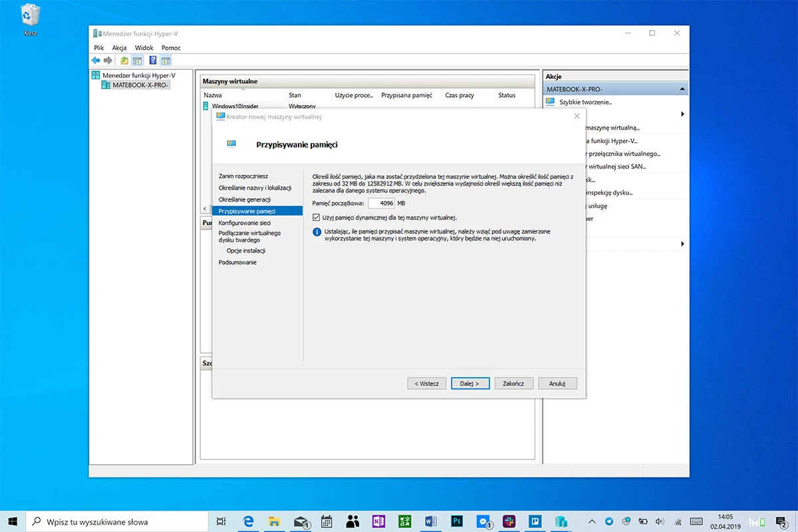Launch Word from the taskbar

pyautogui.click(x=430, y=521)
